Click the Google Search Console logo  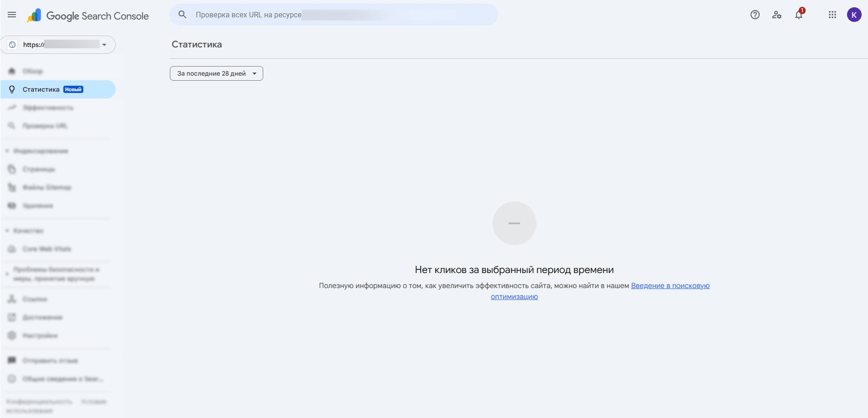[x=88, y=15]
